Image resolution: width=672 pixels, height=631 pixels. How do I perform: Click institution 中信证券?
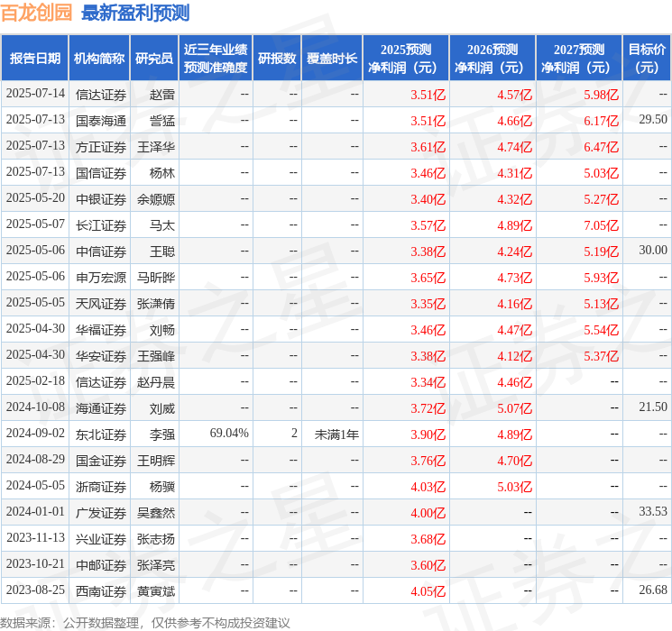(x=101, y=251)
